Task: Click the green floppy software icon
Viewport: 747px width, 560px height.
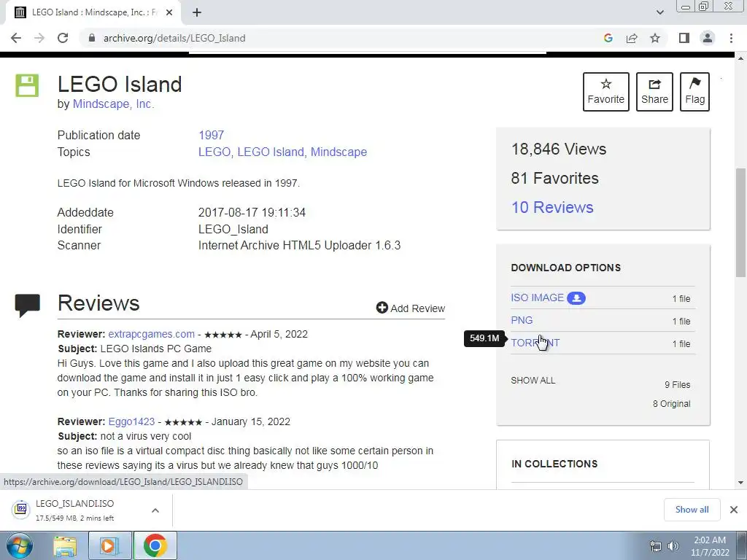Action: 27,86
